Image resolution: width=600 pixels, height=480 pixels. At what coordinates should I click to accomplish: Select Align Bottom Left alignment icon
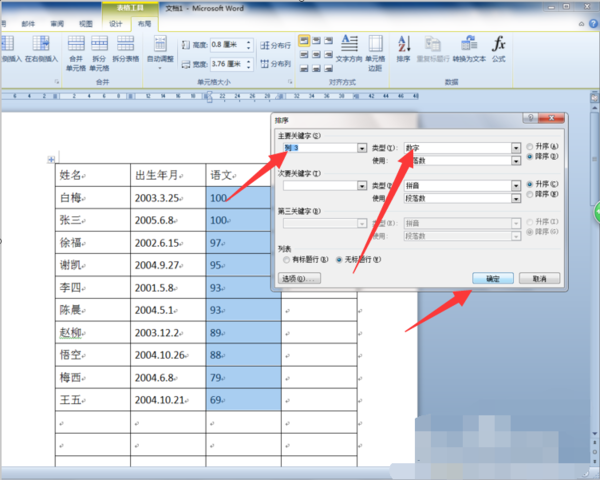304,69
